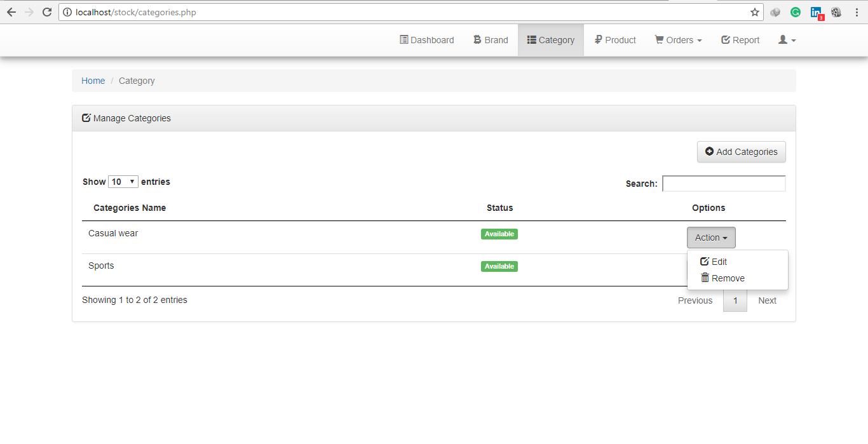This screenshot has height=444, width=868.
Task: Open the Orders dropdown menu
Action: (678, 39)
